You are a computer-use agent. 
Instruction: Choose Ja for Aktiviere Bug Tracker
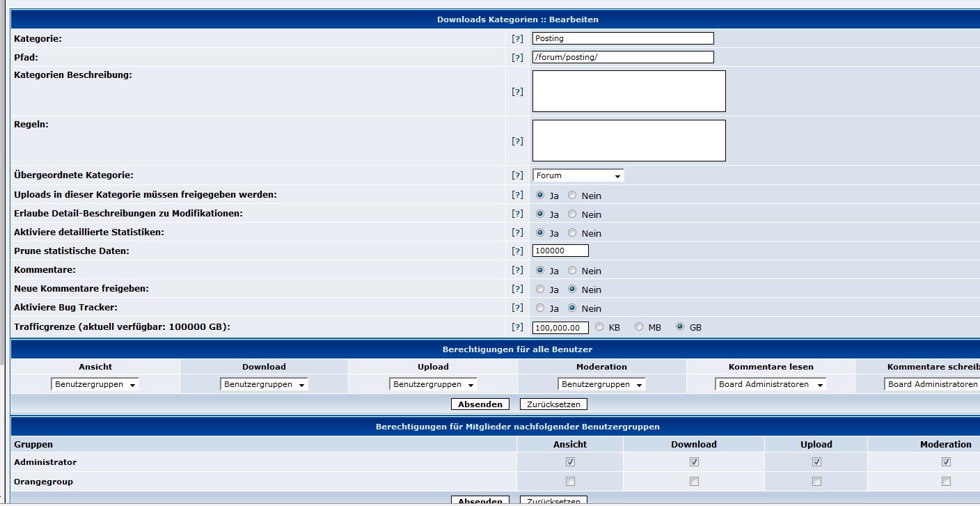[x=540, y=308]
